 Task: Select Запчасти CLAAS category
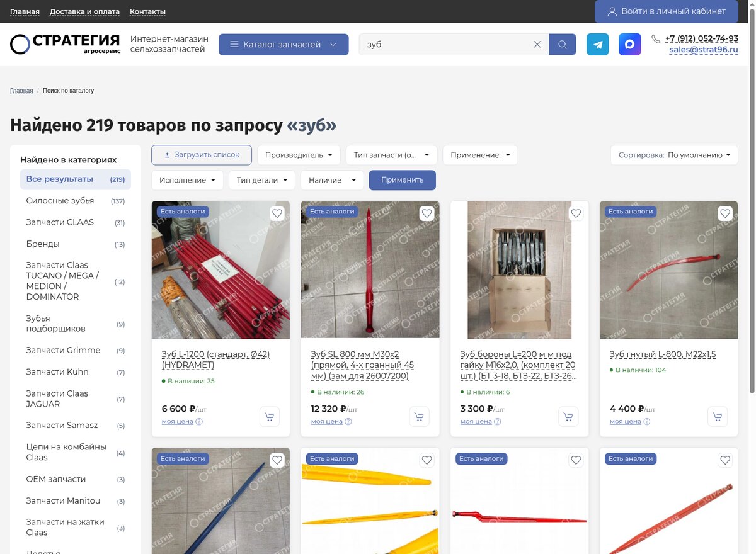[76, 222]
